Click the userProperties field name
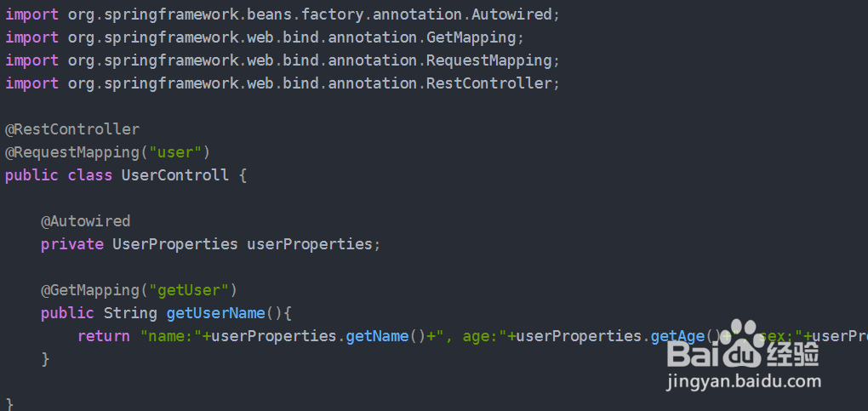 pyautogui.click(x=310, y=244)
